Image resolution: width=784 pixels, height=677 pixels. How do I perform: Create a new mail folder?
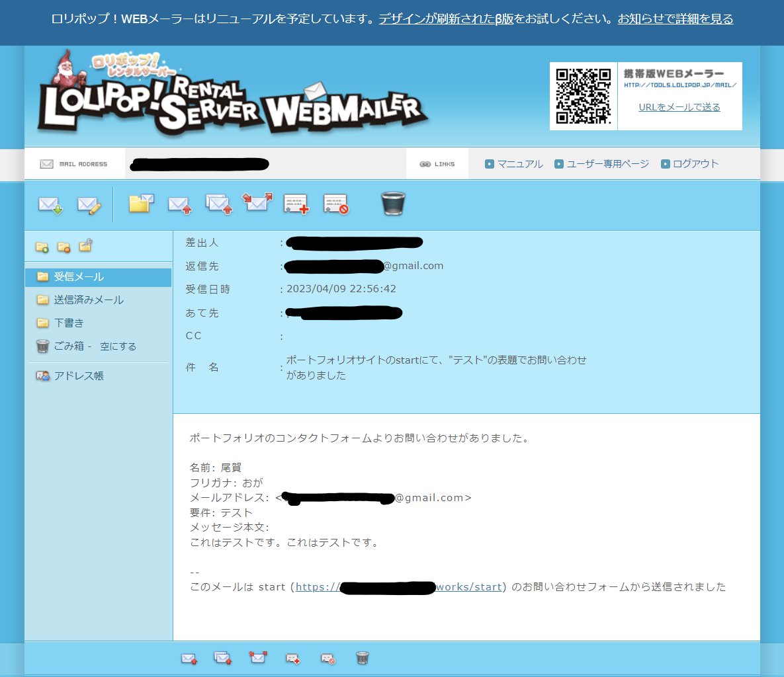tap(42, 246)
